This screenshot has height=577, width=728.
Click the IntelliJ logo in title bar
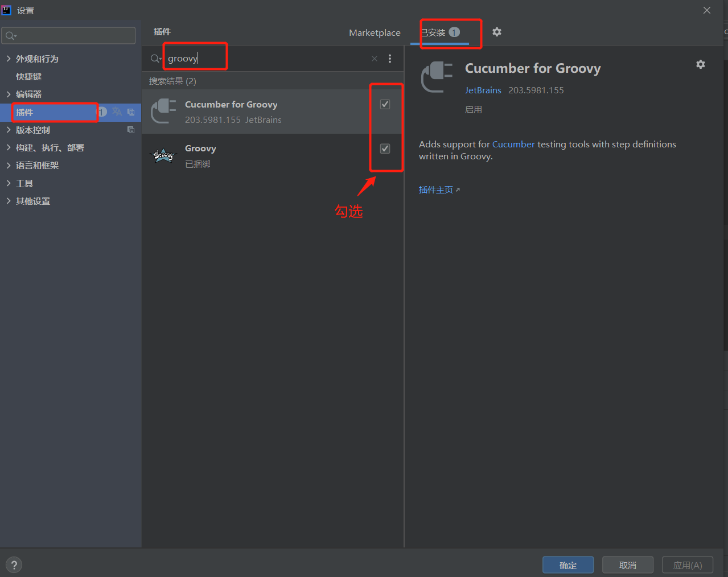6,10
